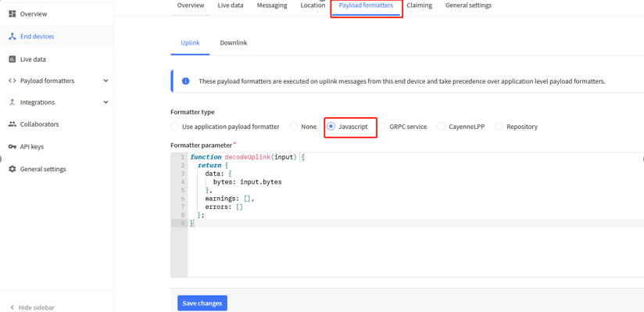
Task: Switch to the Downlink sub-tab
Action: (x=233, y=43)
